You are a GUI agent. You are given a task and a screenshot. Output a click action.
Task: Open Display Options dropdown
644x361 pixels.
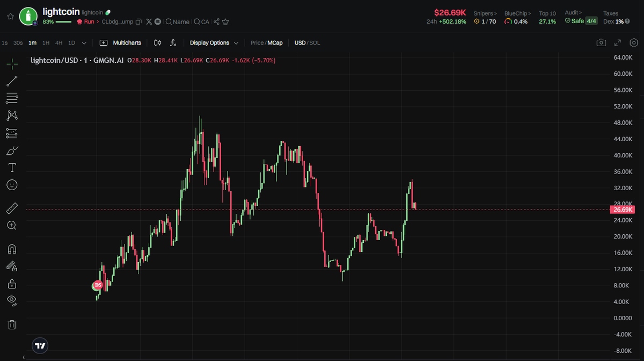click(x=214, y=42)
